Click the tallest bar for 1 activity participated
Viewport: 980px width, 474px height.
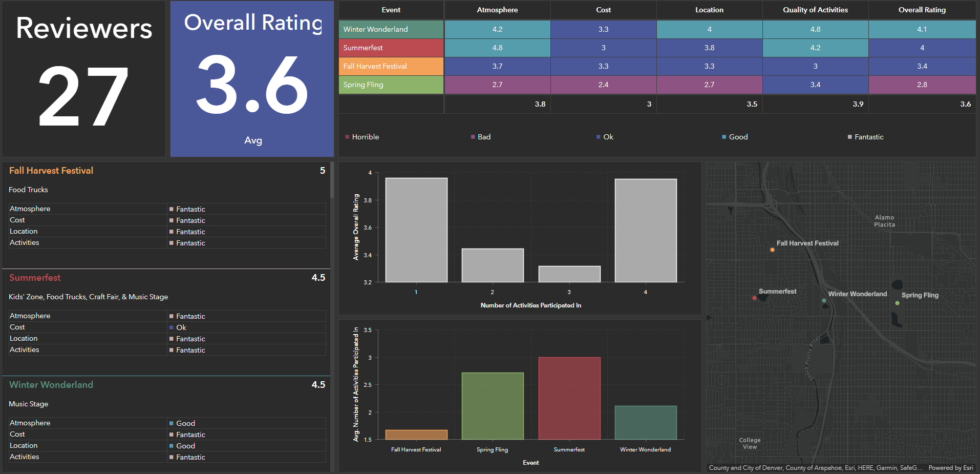coord(416,231)
